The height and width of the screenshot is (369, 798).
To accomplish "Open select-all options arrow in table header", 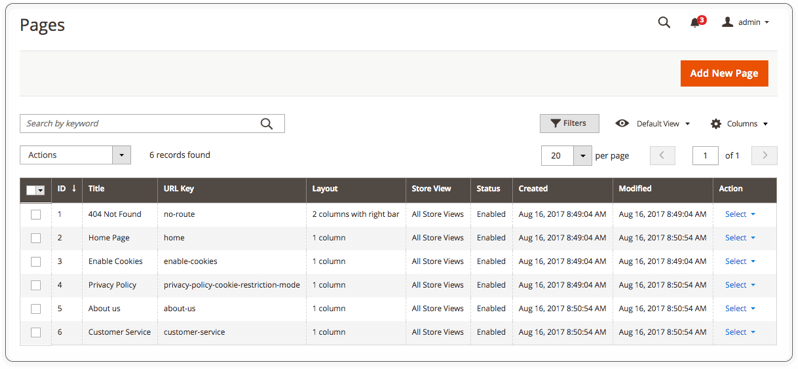I will [x=40, y=190].
